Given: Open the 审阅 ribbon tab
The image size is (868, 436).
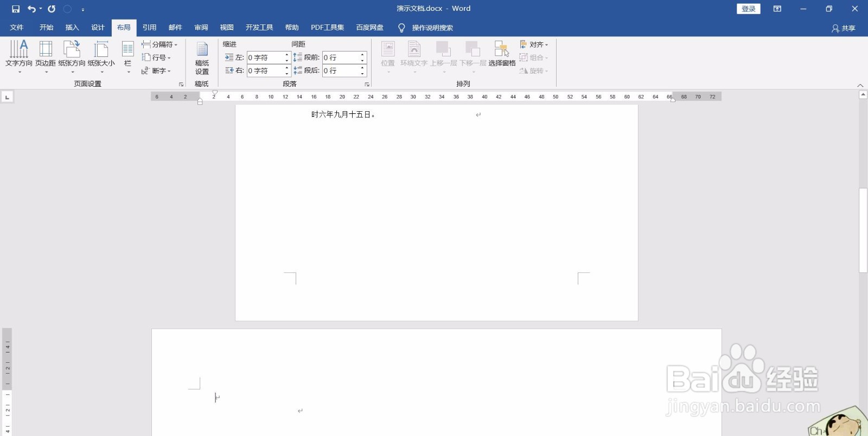Looking at the screenshot, I should tap(201, 28).
